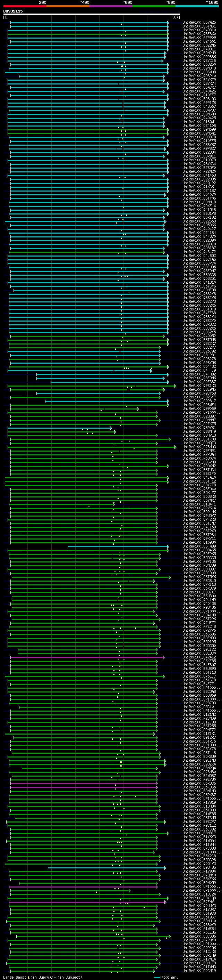Select the UniRef100_Q05966 label
222x980 pixels.
(199, 225)
